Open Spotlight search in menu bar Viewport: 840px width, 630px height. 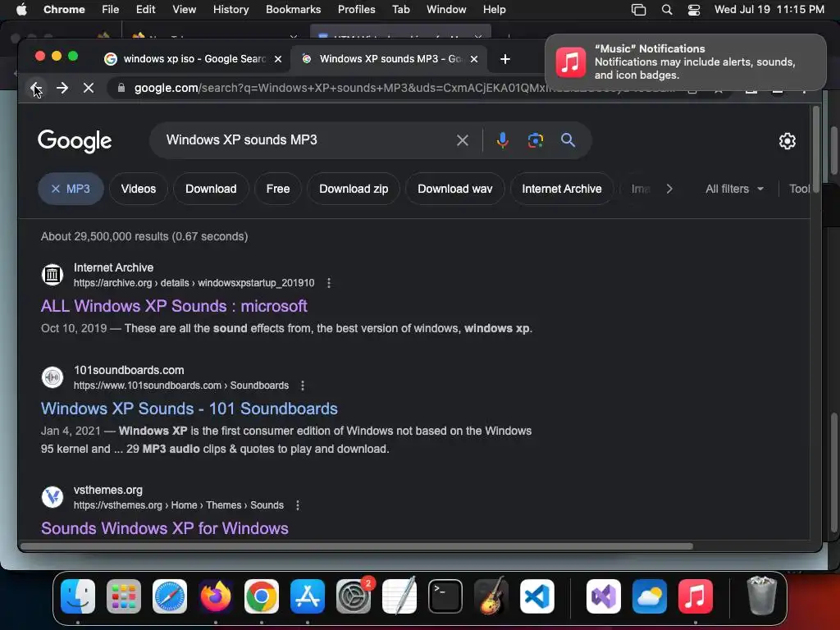tap(666, 9)
